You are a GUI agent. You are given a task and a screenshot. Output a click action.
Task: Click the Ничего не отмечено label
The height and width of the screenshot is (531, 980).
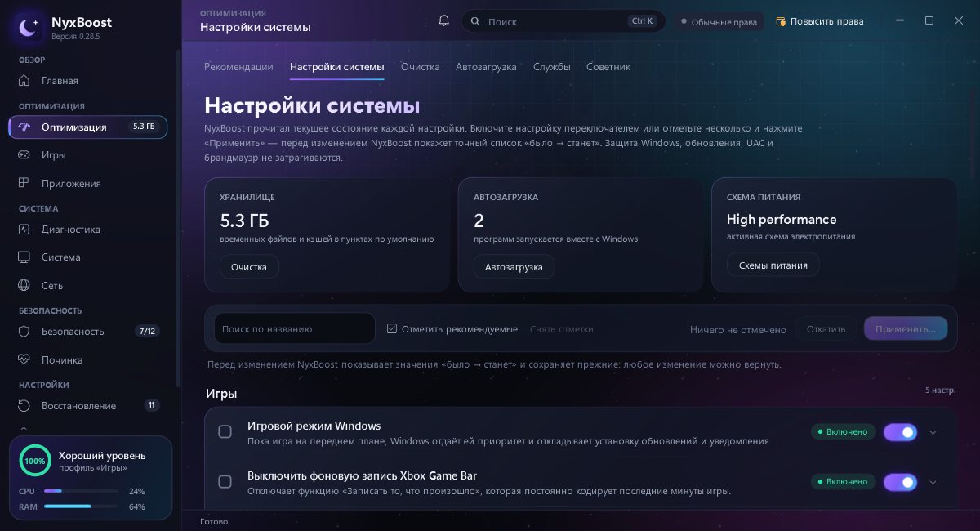tap(738, 330)
